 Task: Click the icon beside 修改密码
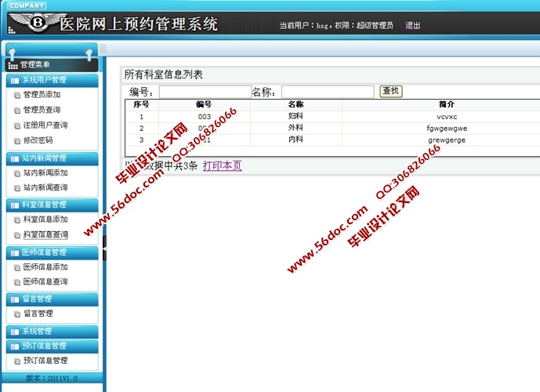tap(16, 141)
